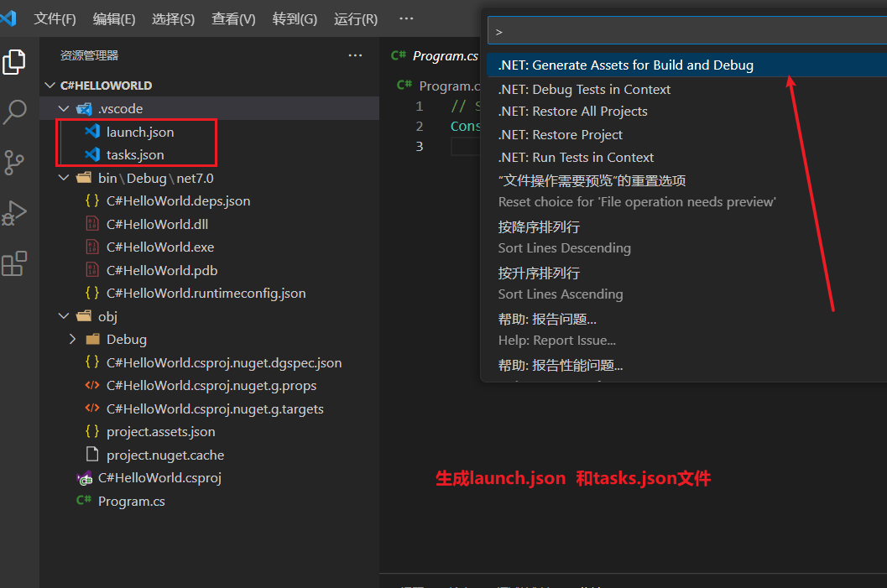The width and height of the screenshot is (887, 588).
Task: Click the Debug folder icon
Action: point(92,339)
